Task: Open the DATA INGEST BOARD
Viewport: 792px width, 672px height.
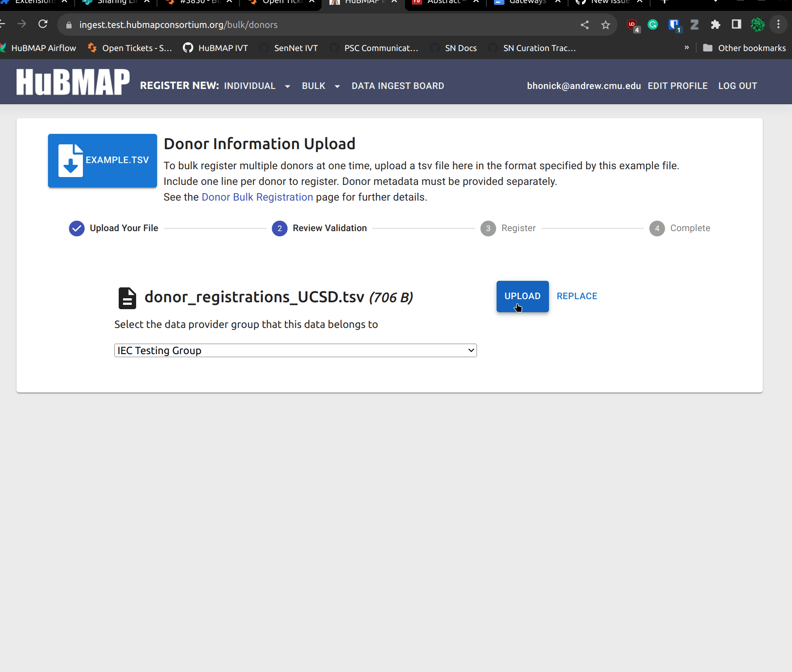Action: 398,86
